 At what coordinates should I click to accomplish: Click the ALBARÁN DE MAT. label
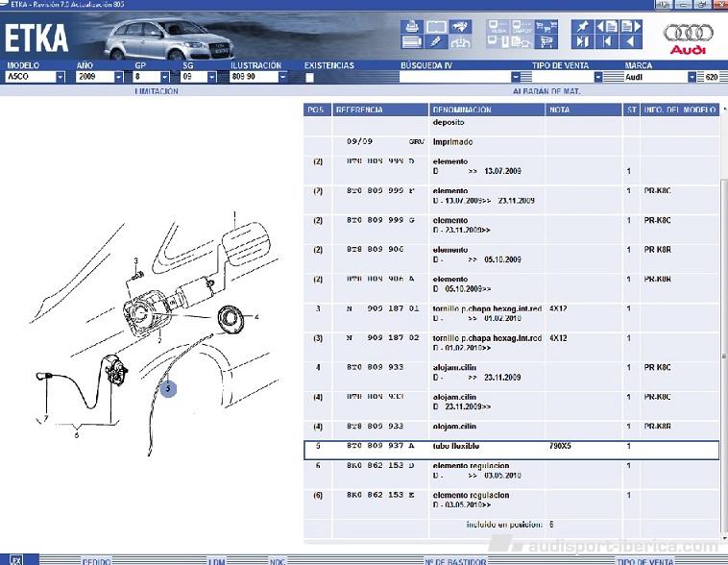point(546,91)
